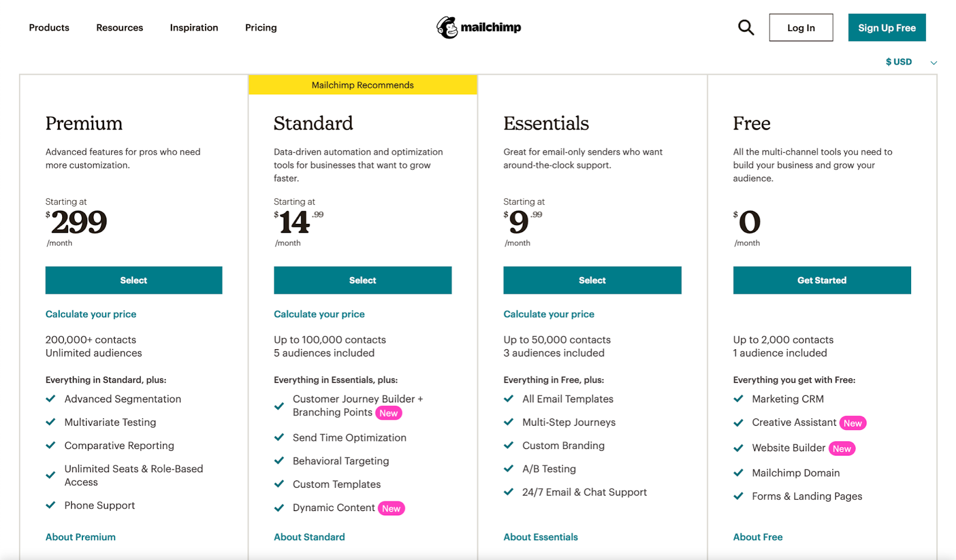Click the Mailchimp logo

[479, 27]
